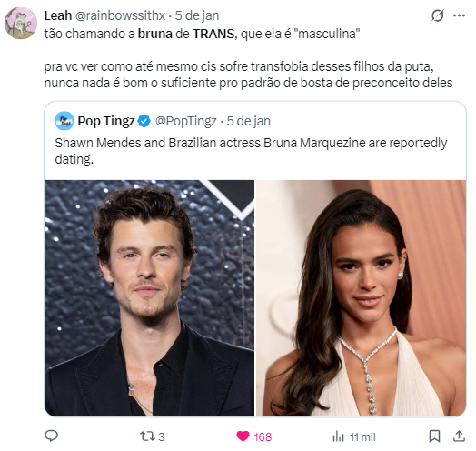Open the share upload icon
This screenshot has height=451, width=476.
tap(459, 436)
